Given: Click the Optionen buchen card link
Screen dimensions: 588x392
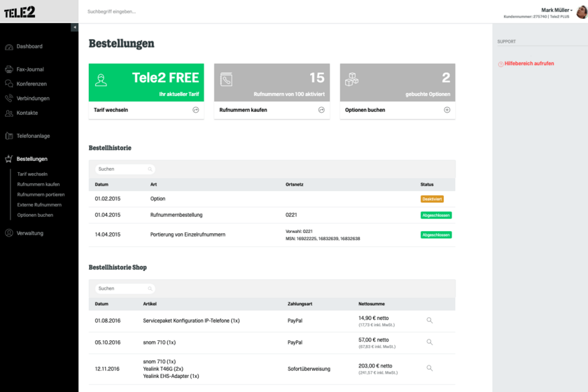Looking at the screenshot, I should tap(365, 110).
